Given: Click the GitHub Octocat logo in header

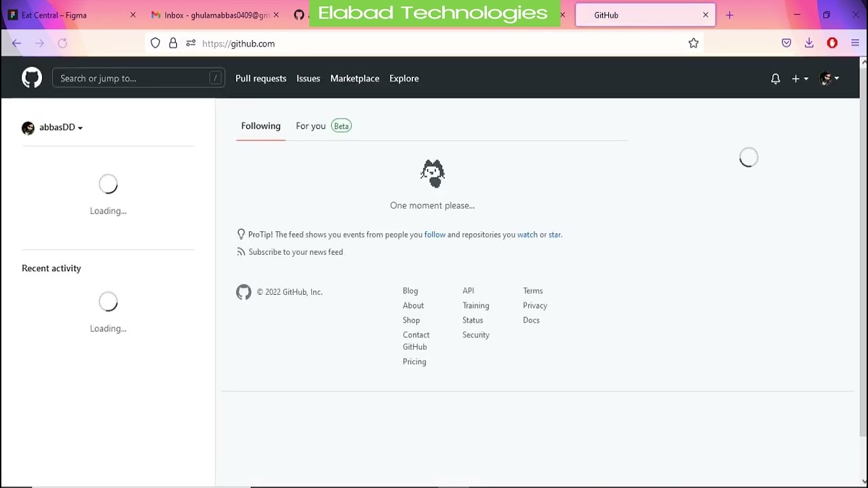Looking at the screenshot, I should [32, 78].
